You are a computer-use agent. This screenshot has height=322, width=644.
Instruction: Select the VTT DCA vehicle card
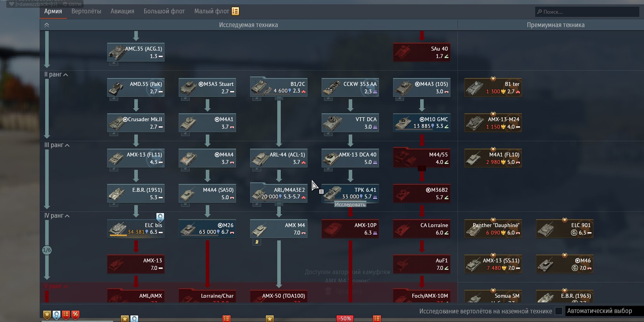(350, 123)
